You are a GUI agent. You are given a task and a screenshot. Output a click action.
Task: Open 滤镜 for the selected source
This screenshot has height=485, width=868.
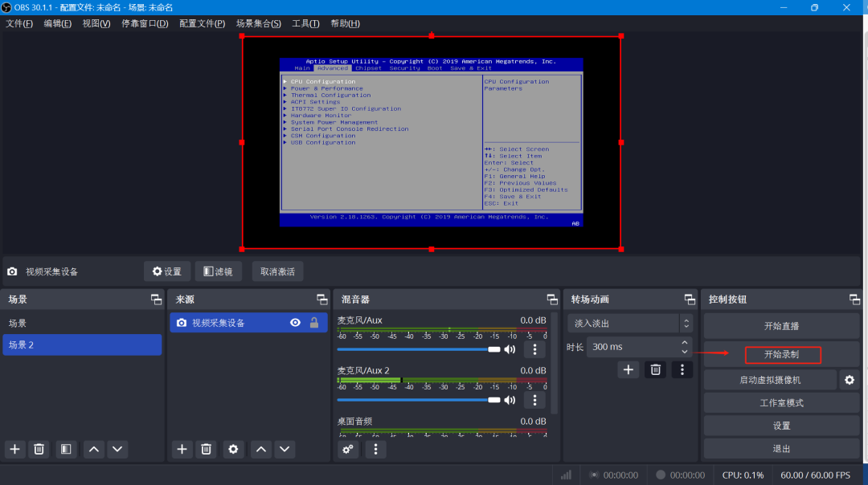tap(218, 271)
